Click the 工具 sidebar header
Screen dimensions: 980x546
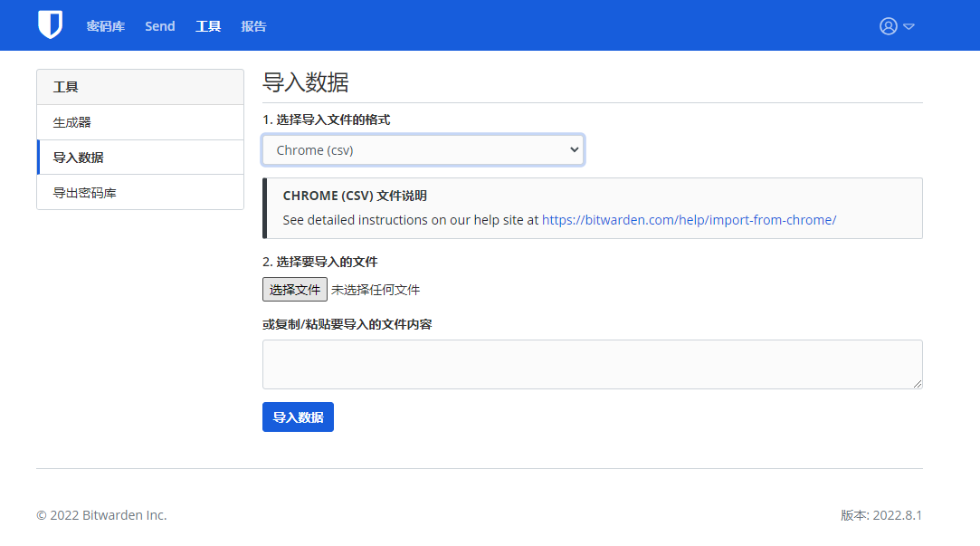66,87
